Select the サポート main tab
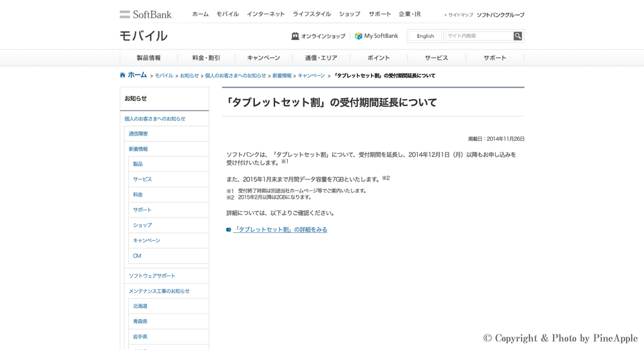The width and height of the screenshot is (644, 350). click(495, 58)
